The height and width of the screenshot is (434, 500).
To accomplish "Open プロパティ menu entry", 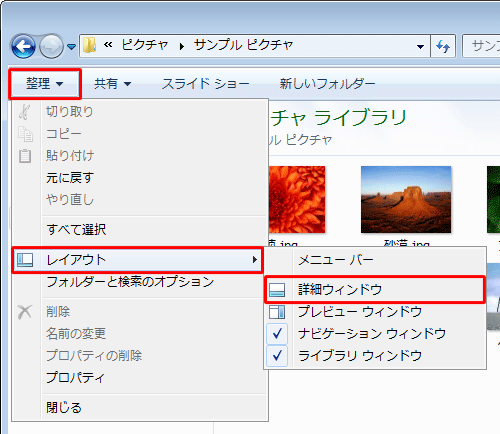I will coord(140,378).
